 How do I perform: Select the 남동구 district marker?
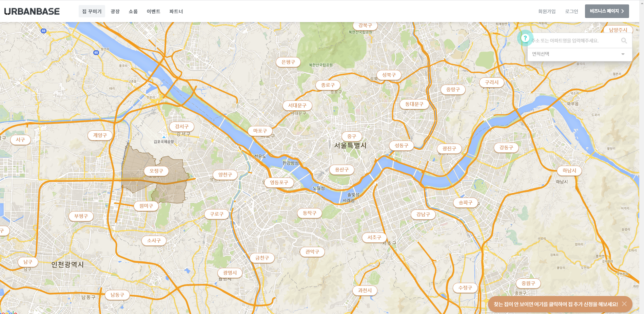click(x=117, y=295)
